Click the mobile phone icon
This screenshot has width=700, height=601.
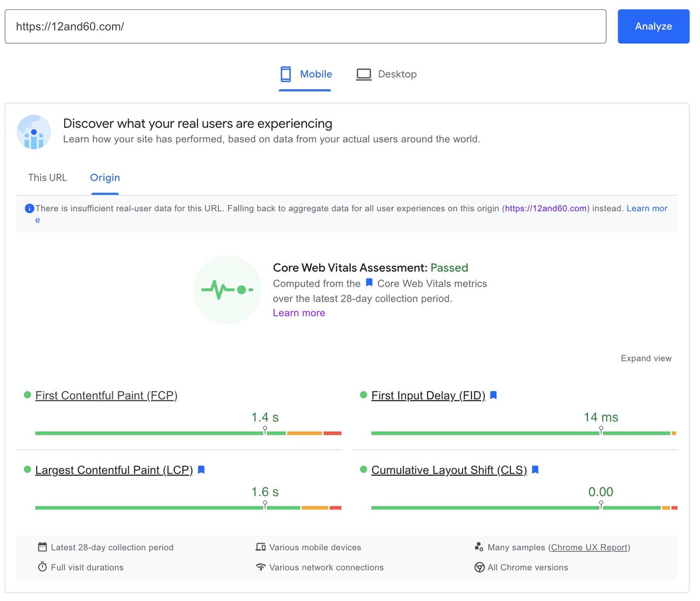point(286,74)
